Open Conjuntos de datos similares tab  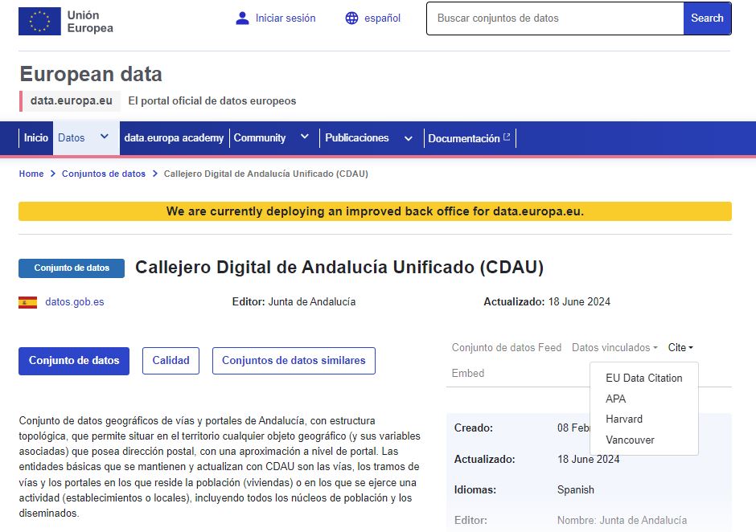(x=294, y=361)
